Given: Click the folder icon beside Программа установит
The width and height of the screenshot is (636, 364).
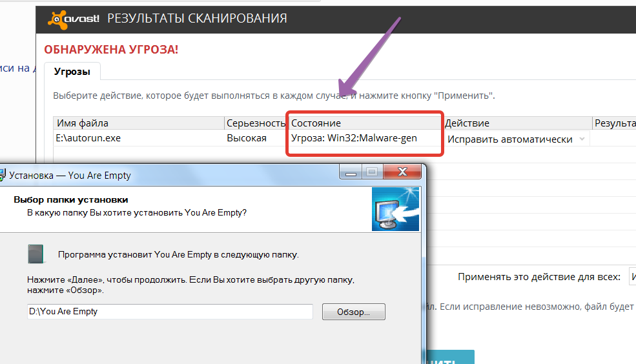Looking at the screenshot, I should pyautogui.click(x=36, y=254).
